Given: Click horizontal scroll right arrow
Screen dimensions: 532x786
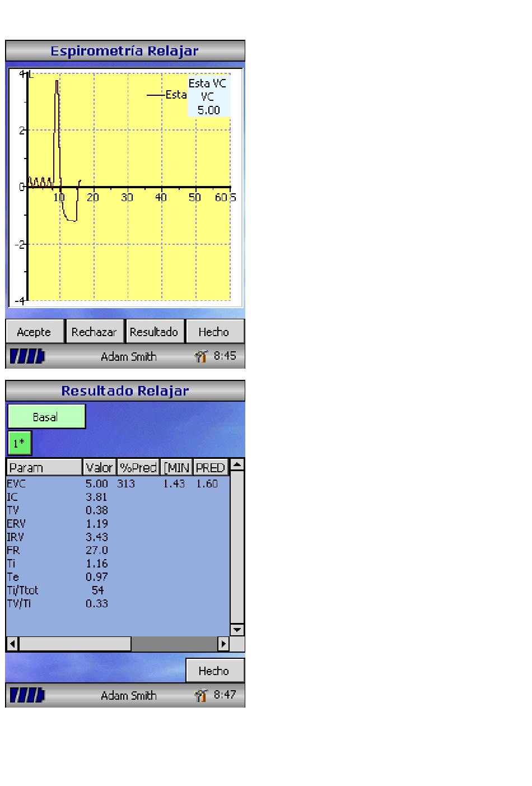Looking at the screenshot, I should click(x=223, y=644).
